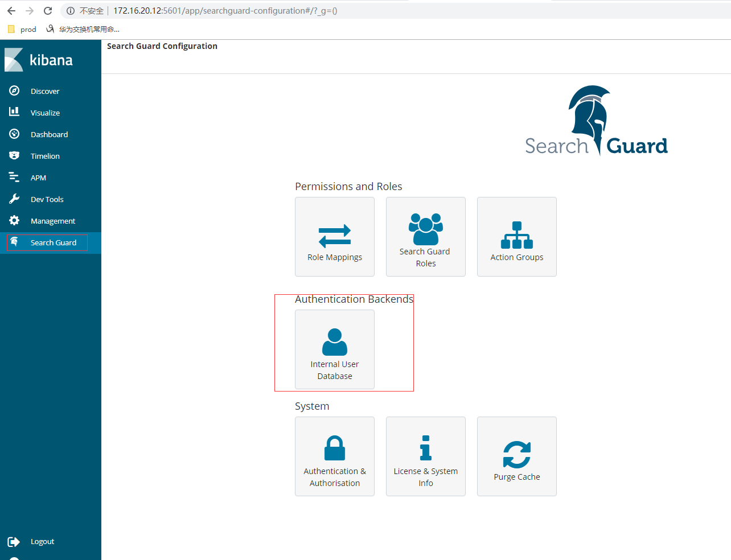Click the kibana wordmark text
This screenshot has height=560, width=731.
[x=51, y=60]
